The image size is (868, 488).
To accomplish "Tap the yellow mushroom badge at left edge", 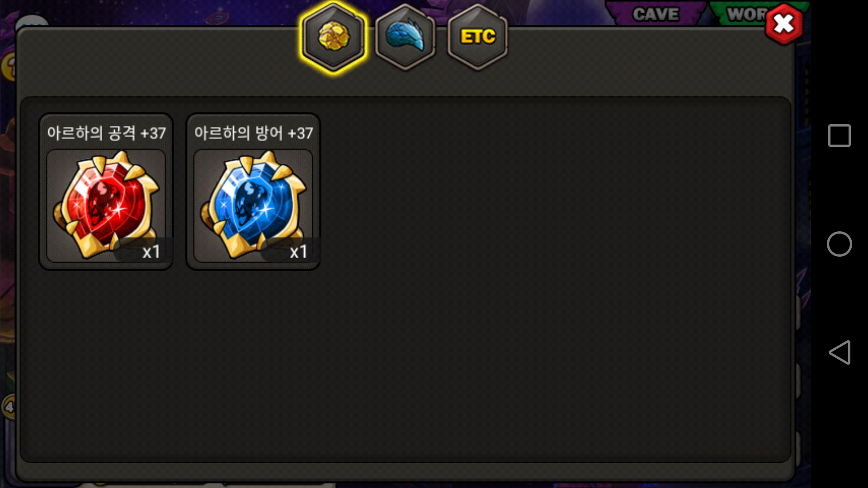I will [8, 67].
